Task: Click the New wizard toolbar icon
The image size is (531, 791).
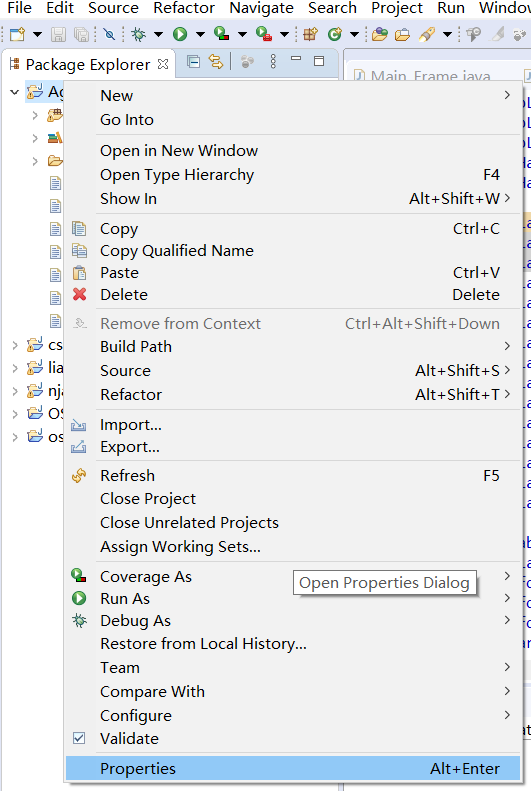Action: [17, 34]
